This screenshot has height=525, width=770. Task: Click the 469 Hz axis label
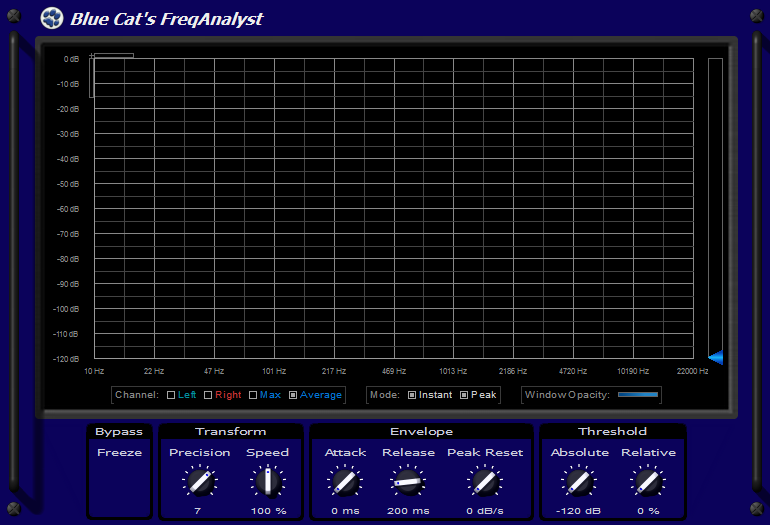point(394,371)
